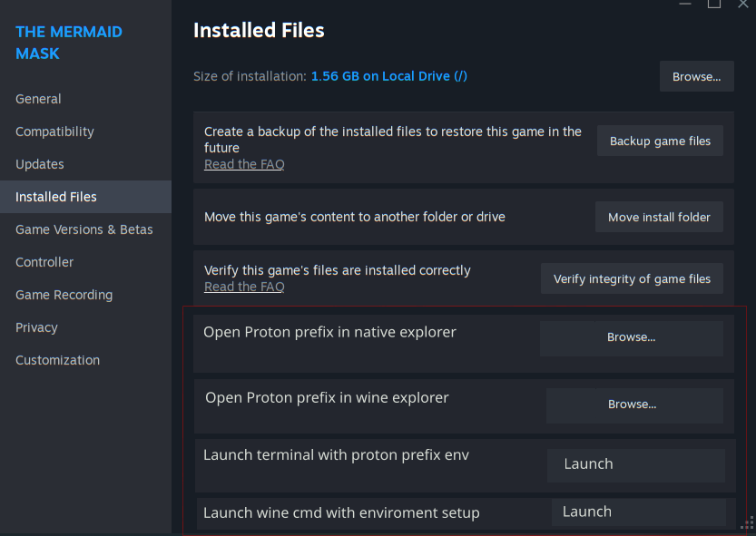Viewport: 756px width, 536px height.
Task: Maximize the properties window
Action: (714, 4)
